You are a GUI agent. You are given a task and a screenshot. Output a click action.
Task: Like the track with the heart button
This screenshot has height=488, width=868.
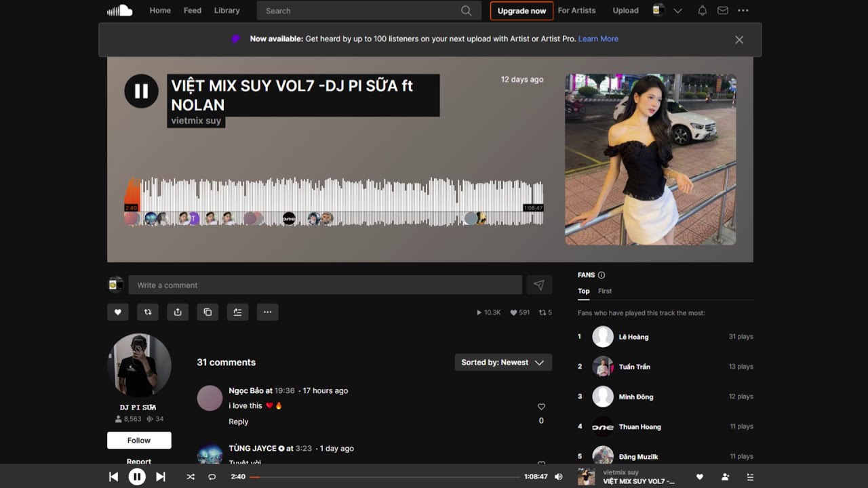click(x=117, y=312)
